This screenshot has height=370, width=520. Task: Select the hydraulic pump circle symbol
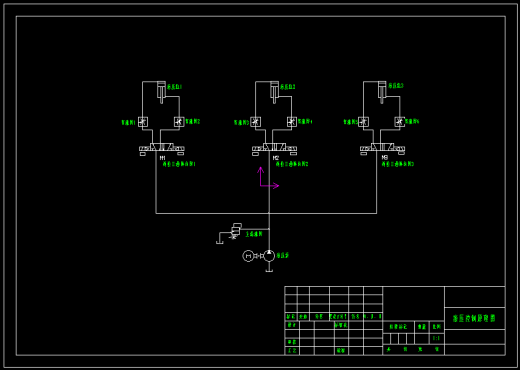coord(269,256)
